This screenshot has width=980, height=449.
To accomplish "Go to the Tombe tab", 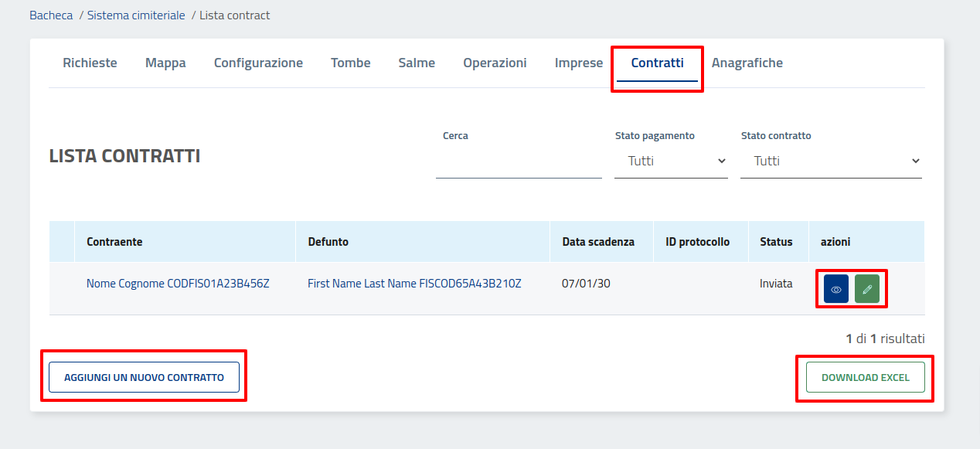I will point(350,63).
